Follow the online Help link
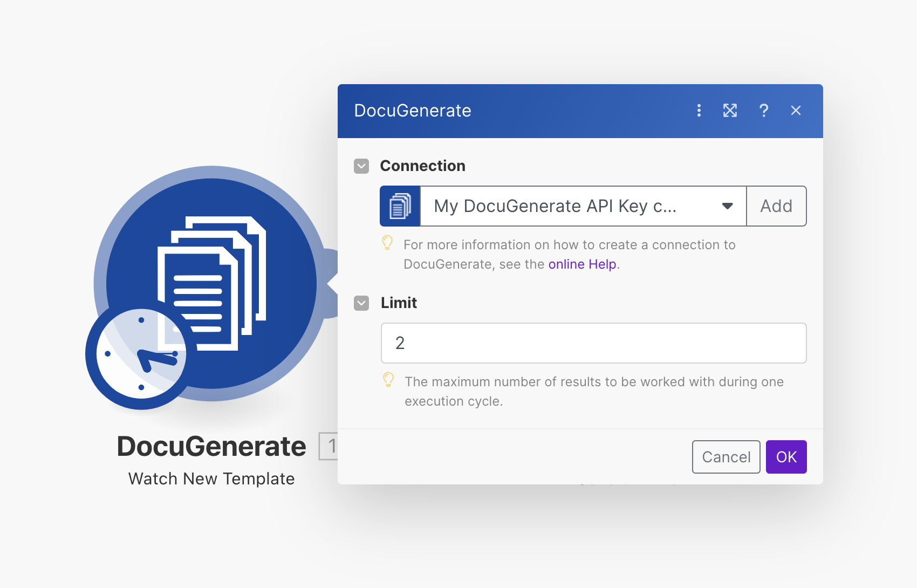 coord(582,264)
